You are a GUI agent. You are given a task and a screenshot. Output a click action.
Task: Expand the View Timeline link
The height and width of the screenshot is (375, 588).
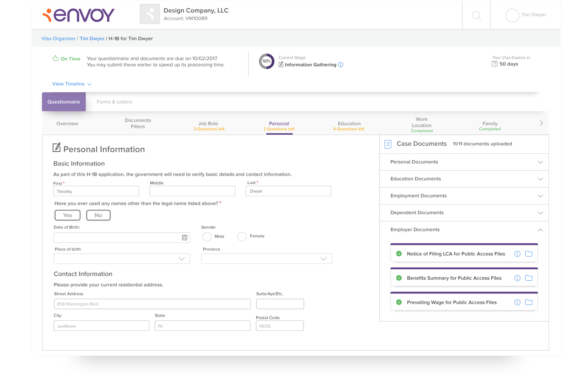[x=72, y=84]
